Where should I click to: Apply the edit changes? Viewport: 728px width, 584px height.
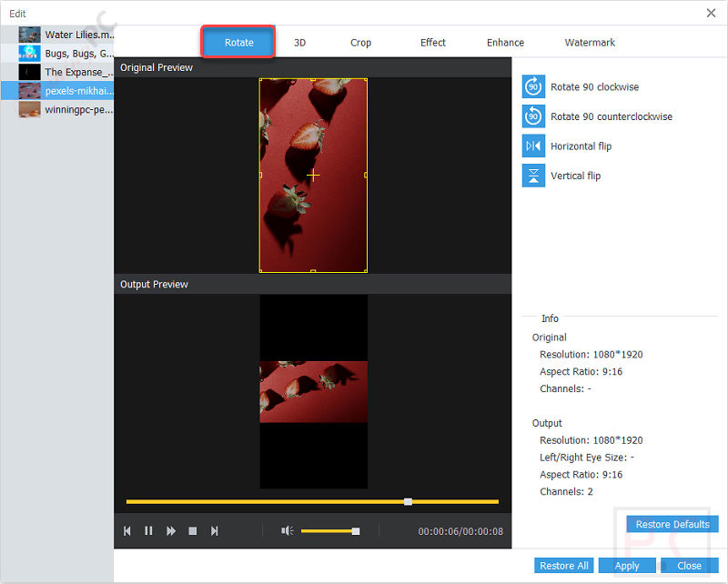click(627, 566)
